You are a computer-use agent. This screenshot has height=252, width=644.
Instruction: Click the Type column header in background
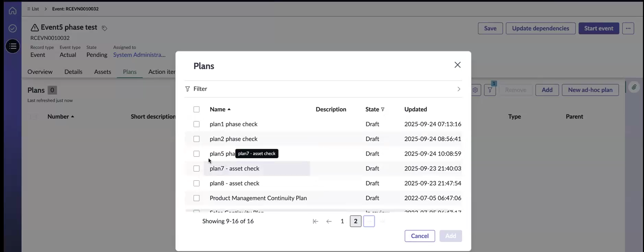(x=515, y=117)
